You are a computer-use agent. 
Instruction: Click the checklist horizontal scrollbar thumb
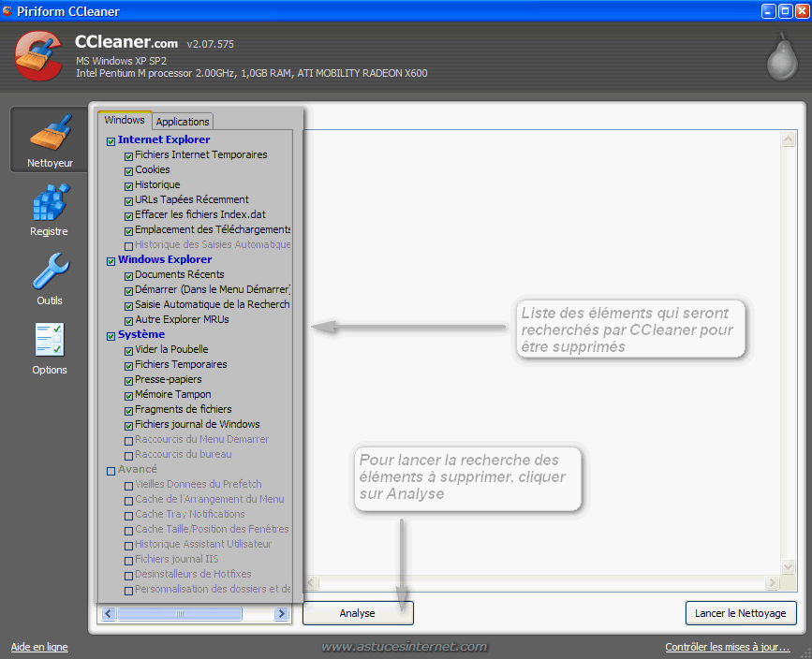[x=180, y=613]
